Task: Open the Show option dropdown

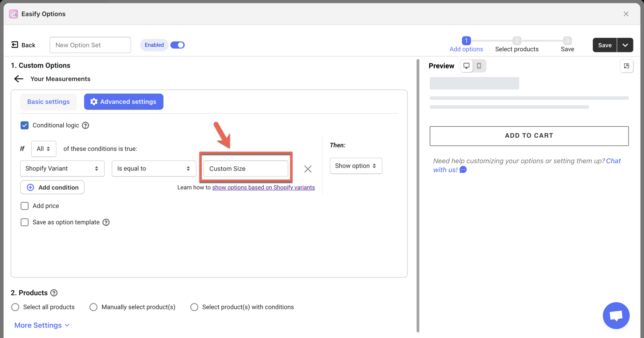Action: [x=356, y=166]
